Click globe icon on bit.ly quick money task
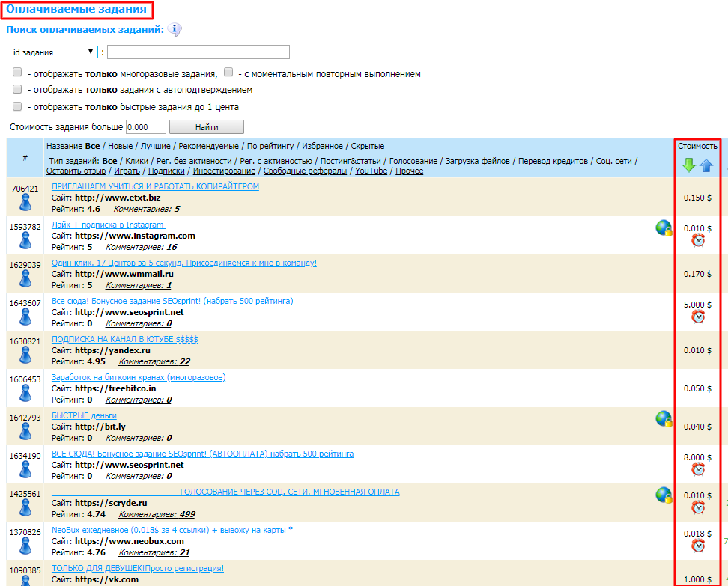The width and height of the screenshot is (728, 586). (662, 419)
